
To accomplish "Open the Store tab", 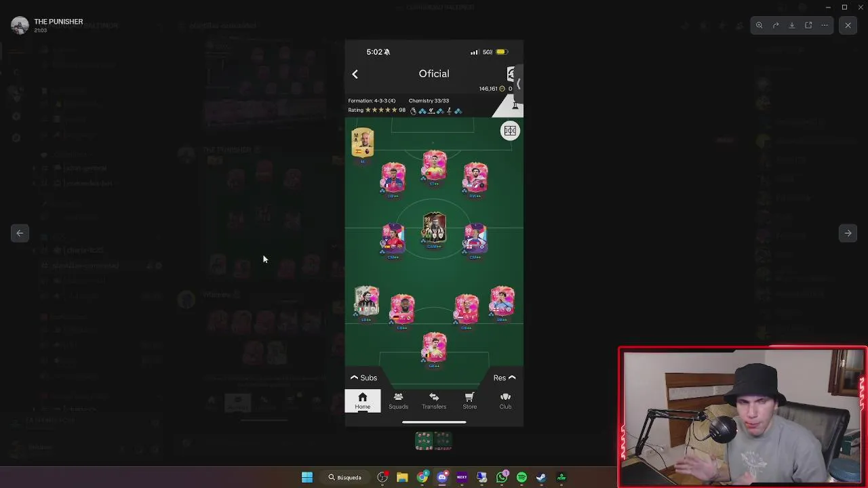I will [x=469, y=401].
